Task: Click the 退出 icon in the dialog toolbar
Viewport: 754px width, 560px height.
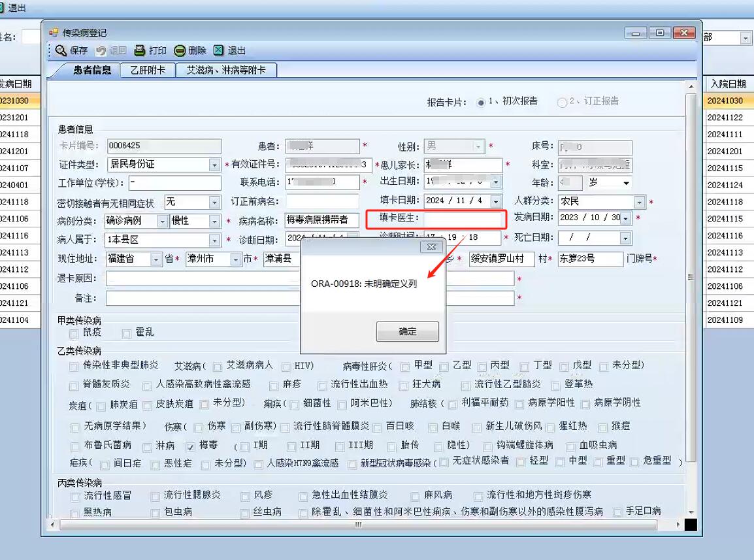Action: pyautogui.click(x=218, y=50)
